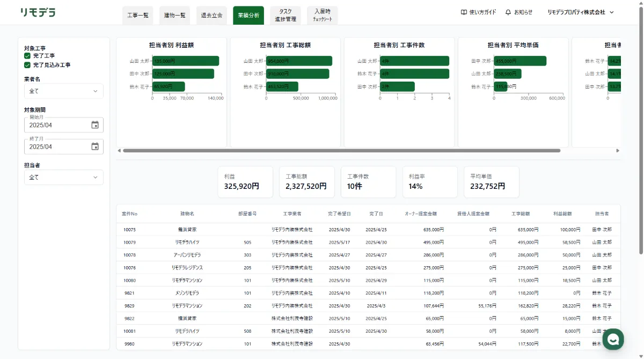Image resolution: width=644 pixels, height=359 pixels.
Task: Go to the 建物一覧 tab
Action: tap(175, 16)
